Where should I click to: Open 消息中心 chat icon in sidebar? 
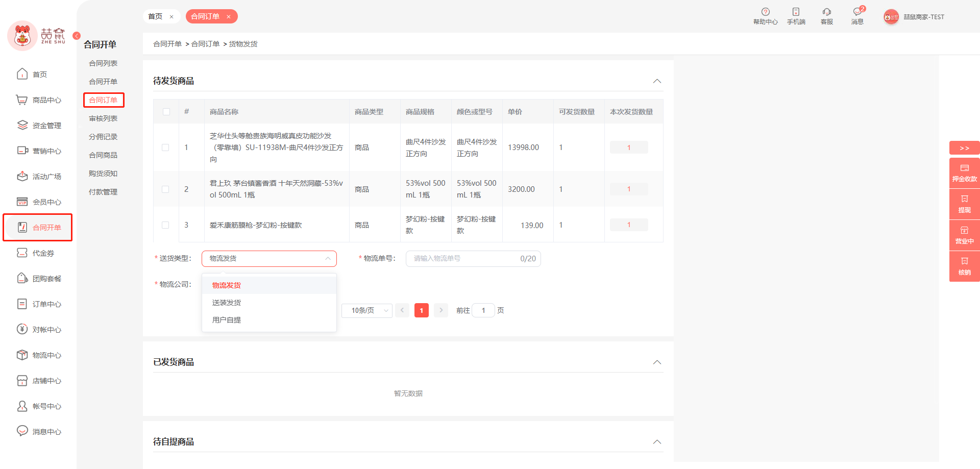click(22, 431)
